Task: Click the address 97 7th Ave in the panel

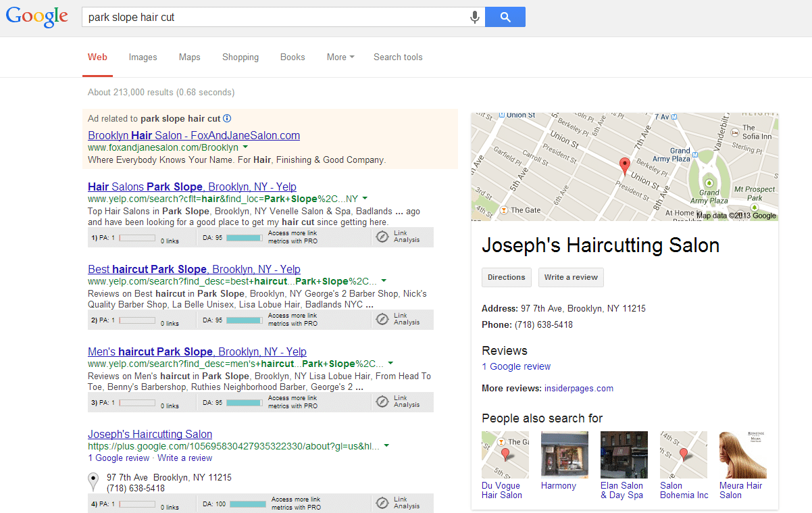Action: tap(582, 309)
